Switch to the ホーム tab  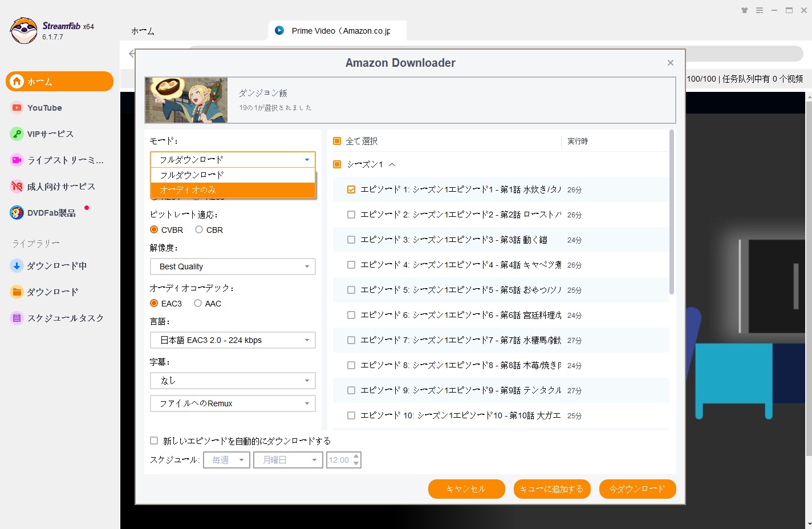coord(143,31)
